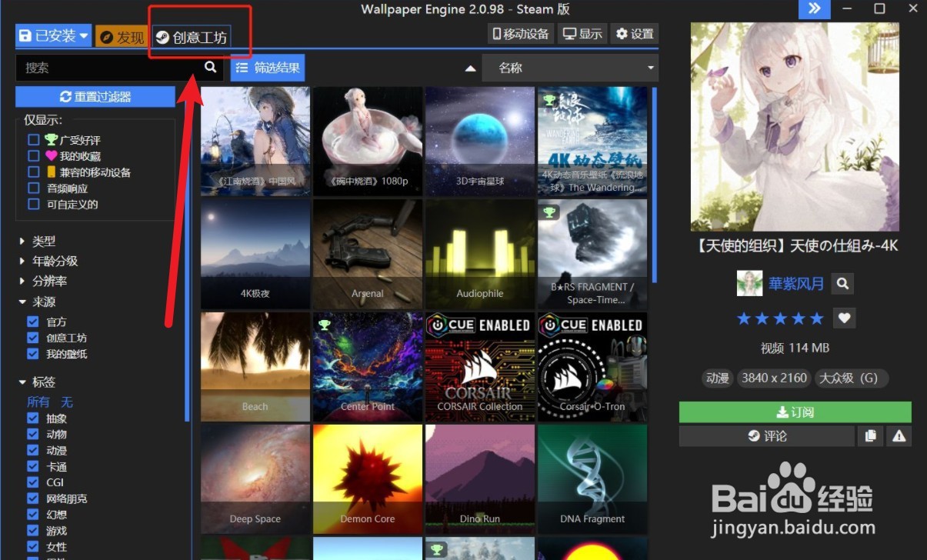The width and height of the screenshot is (927, 560).
Task: Select the Audiophile wallpaper
Action: coord(480,255)
